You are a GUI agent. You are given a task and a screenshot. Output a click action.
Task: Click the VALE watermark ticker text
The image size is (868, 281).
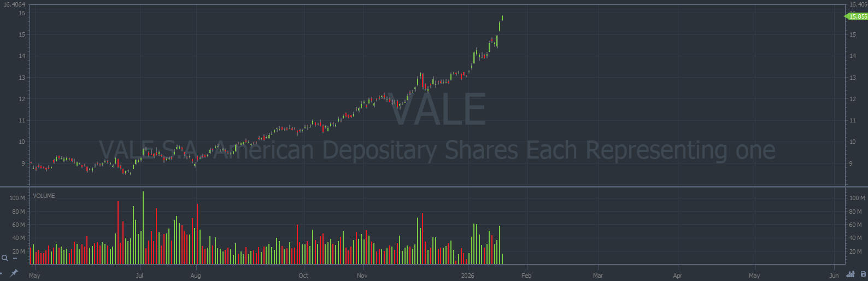point(437,109)
